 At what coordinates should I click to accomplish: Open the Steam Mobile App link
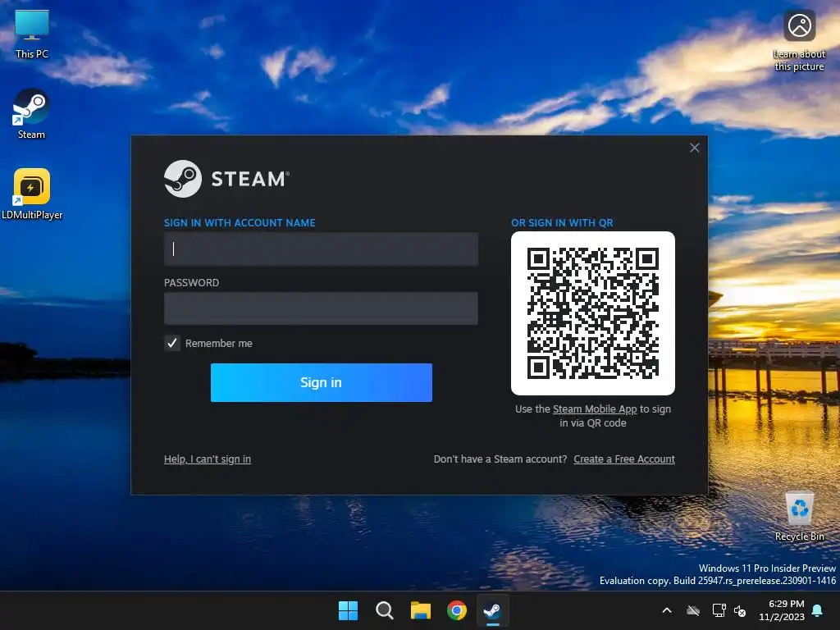click(x=595, y=409)
